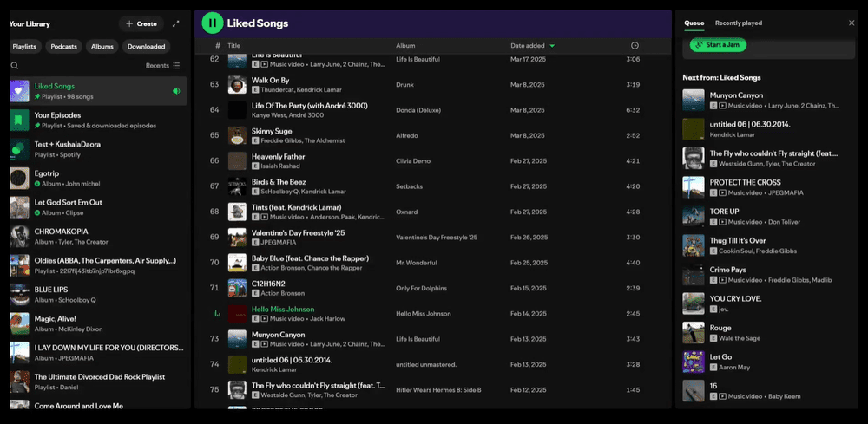Toggle the Playlists filter chip

pos(24,47)
